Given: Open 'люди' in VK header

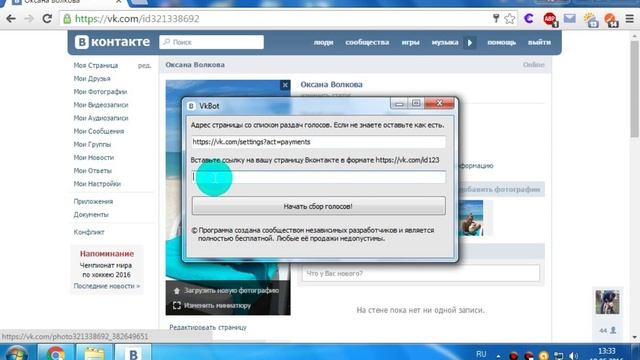Looking at the screenshot, I should tap(323, 42).
